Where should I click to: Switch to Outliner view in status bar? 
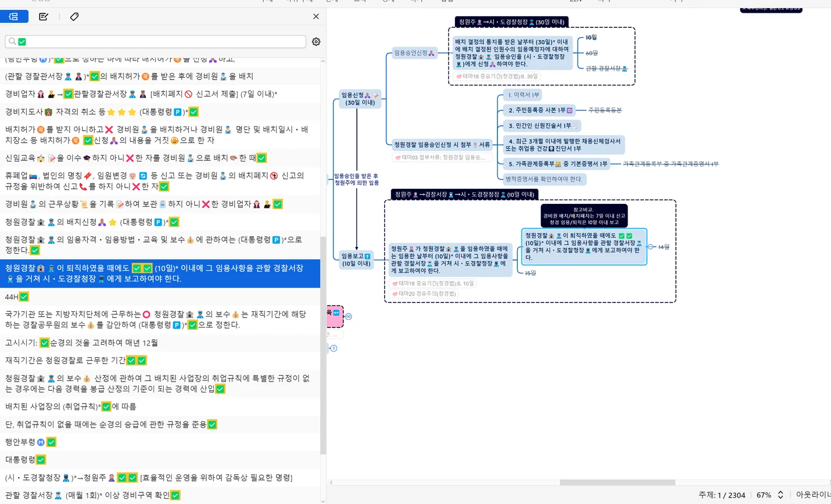click(814, 495)
